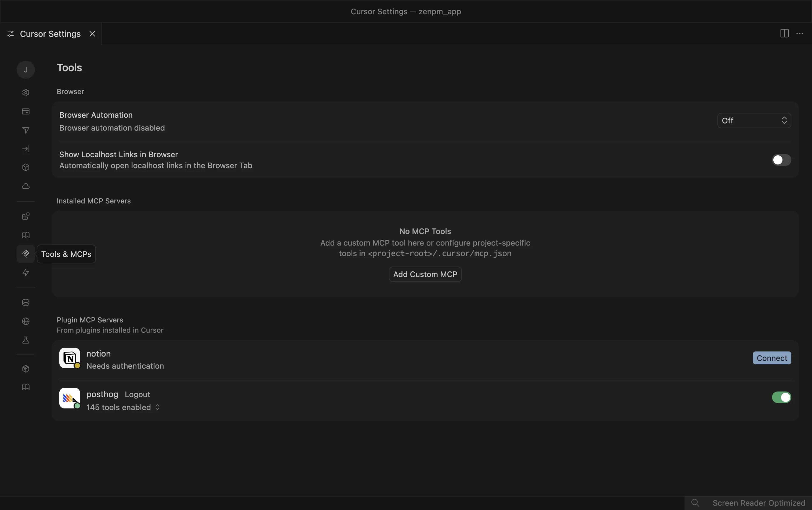Viewport: 812px width, 510px height.
Task: Open the editor more actions ellipsis menu
Action: pos(800,34)
